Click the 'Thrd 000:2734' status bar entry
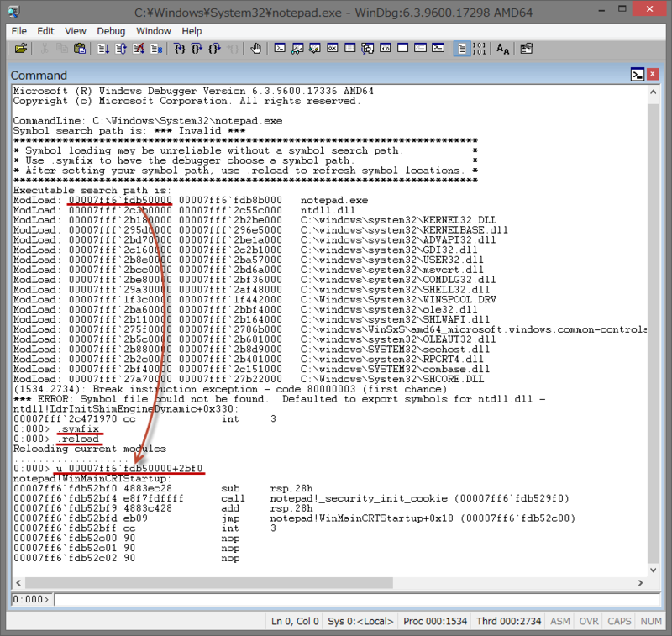 509,621
